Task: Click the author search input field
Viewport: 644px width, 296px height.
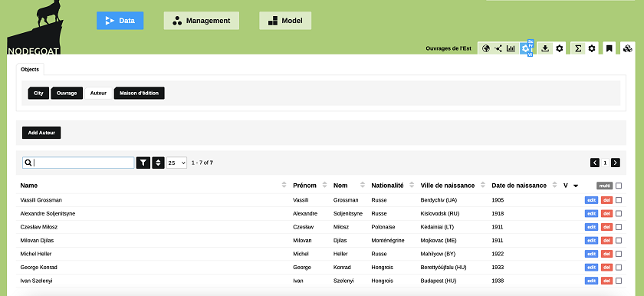Action: pyautogui.click(x=78, y=163)
